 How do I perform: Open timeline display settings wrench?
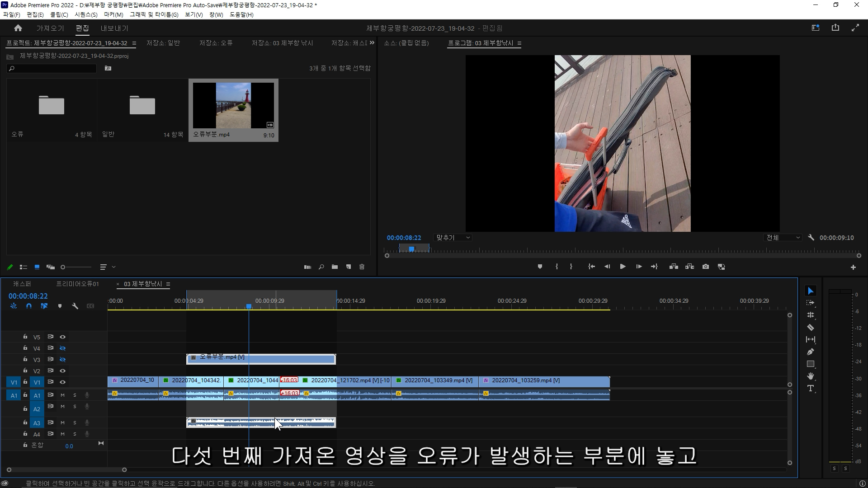click(75, 306)
